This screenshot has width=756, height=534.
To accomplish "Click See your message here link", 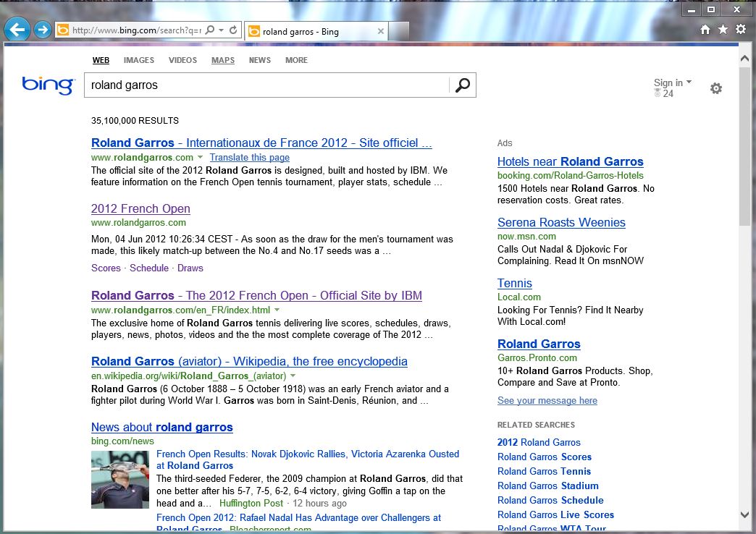I will 547,401.
